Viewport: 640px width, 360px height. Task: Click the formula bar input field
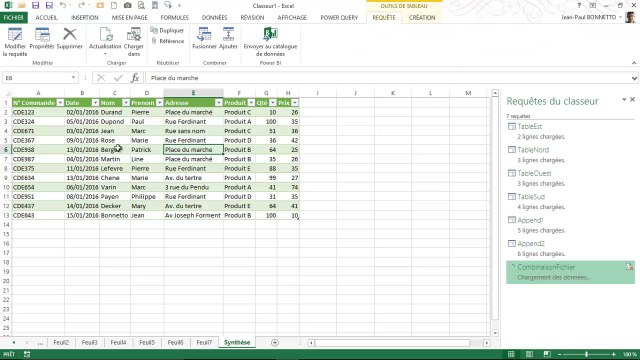388,78
